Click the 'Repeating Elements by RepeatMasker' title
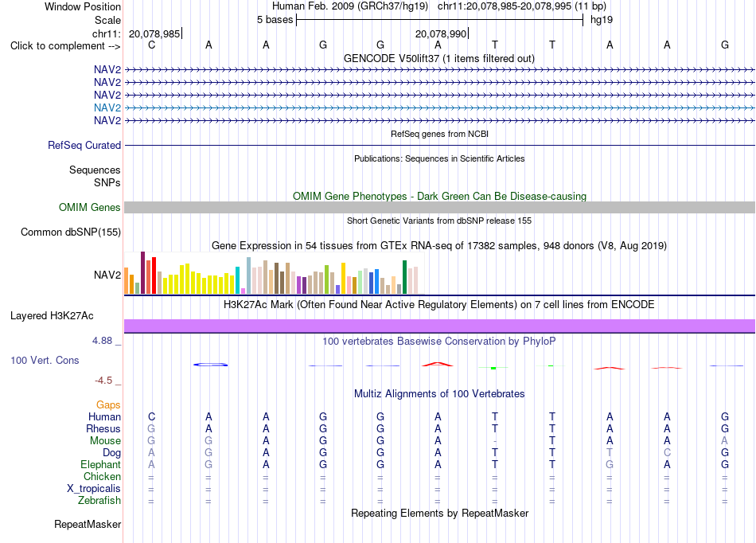The width and height of the screenshot is (756, 543). pyautogui.click(x=439, y=513)
